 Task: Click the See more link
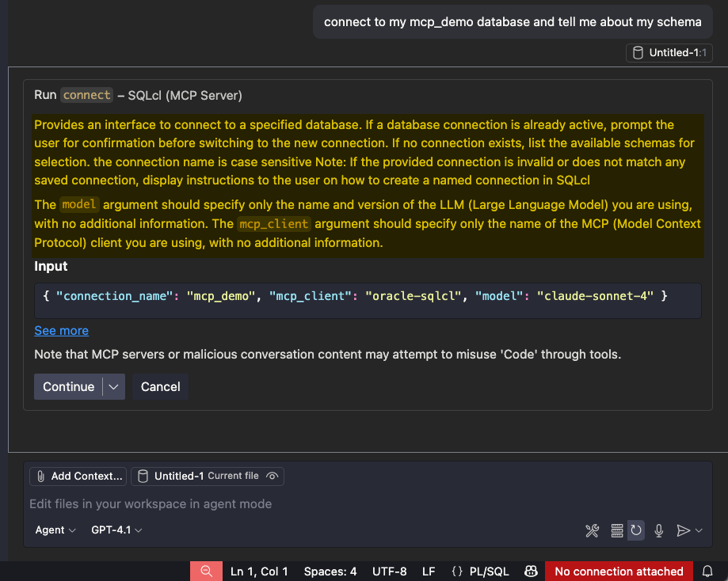[61, 330]
